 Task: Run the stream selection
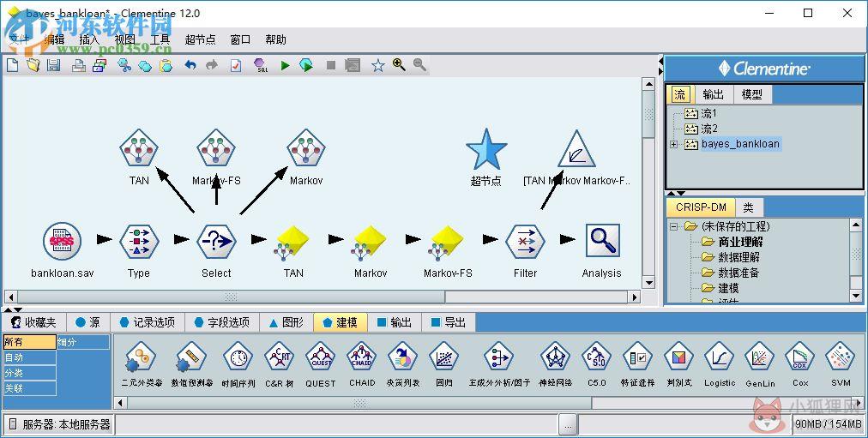pyautogui.click(x=306, y=65)
